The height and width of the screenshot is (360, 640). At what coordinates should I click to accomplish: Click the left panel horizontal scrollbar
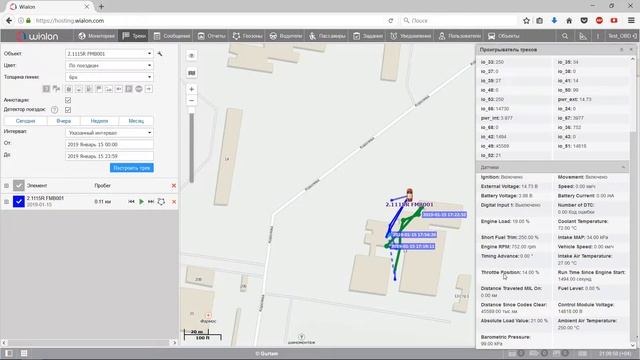pos(89,343)
